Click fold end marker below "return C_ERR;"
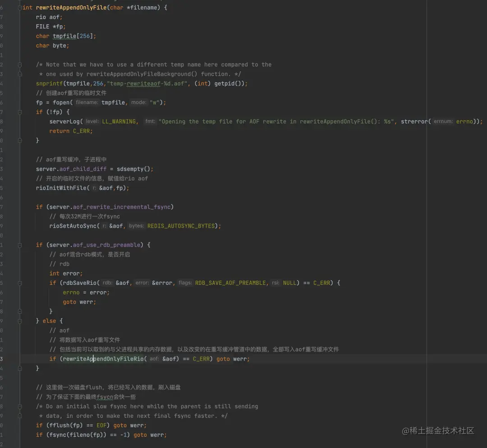Image resolution: width=487 pixels, height=448 pixels. pos(20,140)
